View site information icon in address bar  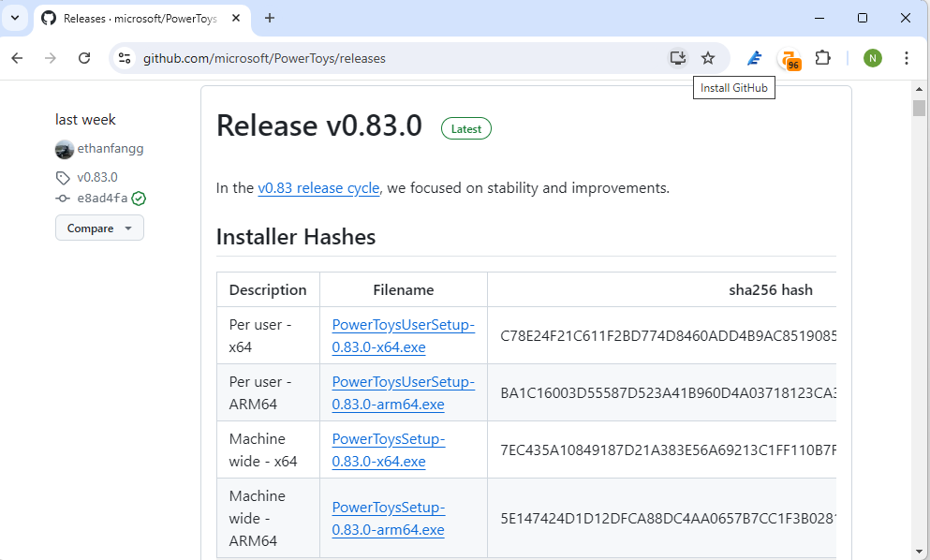tap(125, 58)
